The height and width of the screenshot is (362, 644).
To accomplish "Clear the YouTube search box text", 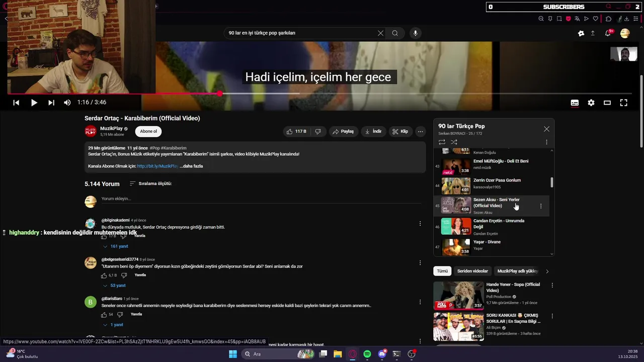I will 380,33.
